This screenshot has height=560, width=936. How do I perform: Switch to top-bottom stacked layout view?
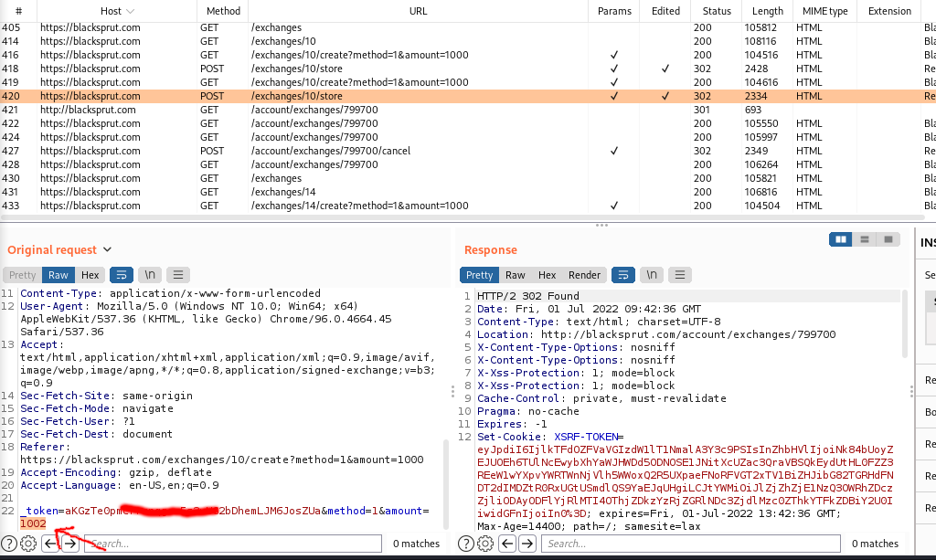point(865,239)
